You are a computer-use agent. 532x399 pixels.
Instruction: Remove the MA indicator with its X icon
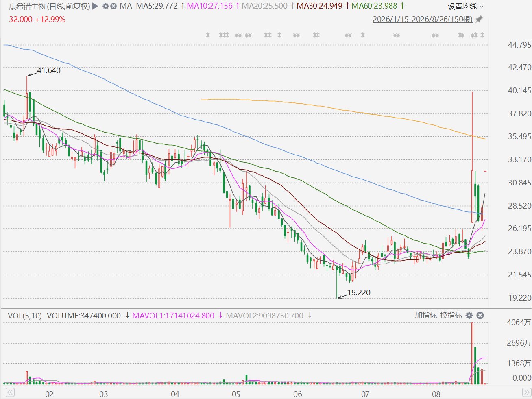(113, 6)
